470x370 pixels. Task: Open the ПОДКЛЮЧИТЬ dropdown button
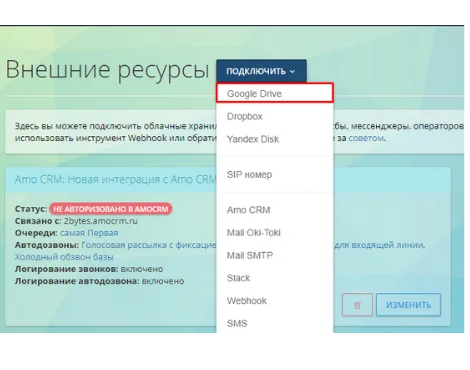[x=261, y=71]
